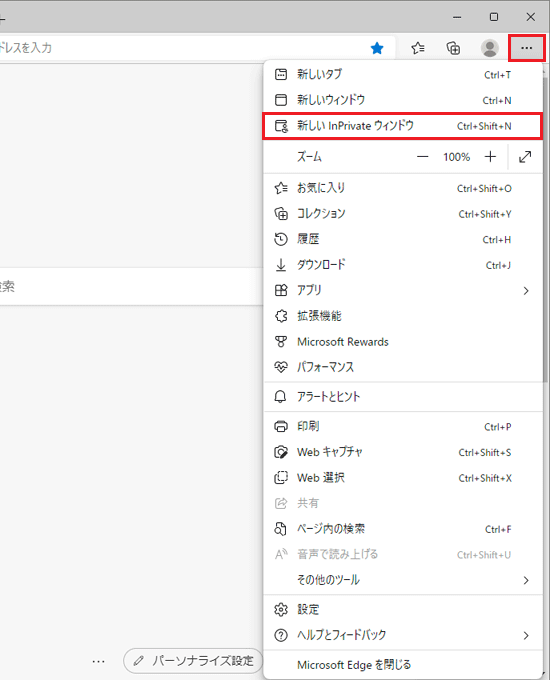Open 設定 from the menu

tap(403, 610)
